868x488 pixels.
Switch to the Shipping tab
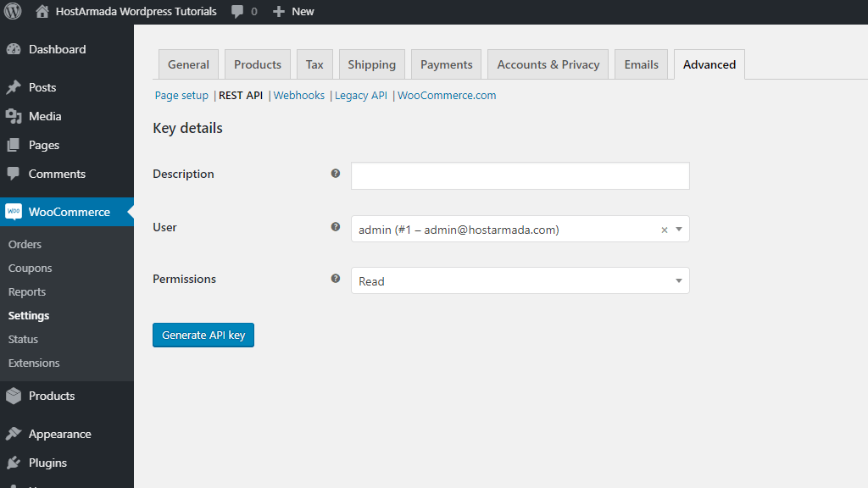[x=371, y=64]
